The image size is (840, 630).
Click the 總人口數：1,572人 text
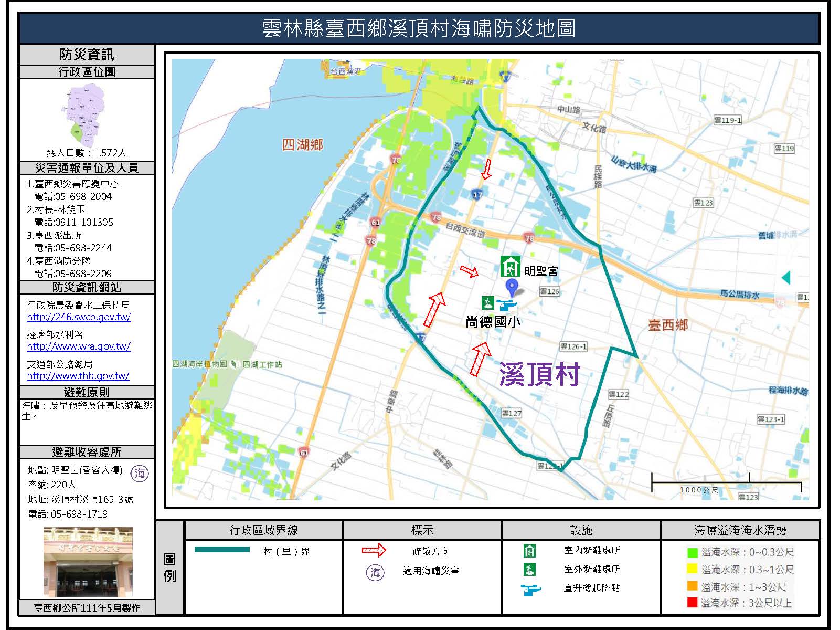pos(87,153)
